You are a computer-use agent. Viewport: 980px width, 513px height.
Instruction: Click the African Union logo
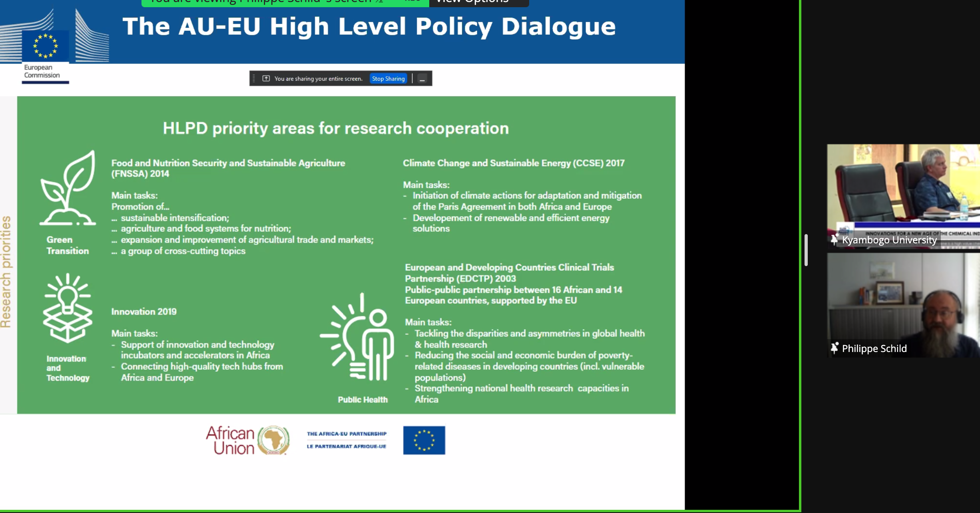(248, 440)
